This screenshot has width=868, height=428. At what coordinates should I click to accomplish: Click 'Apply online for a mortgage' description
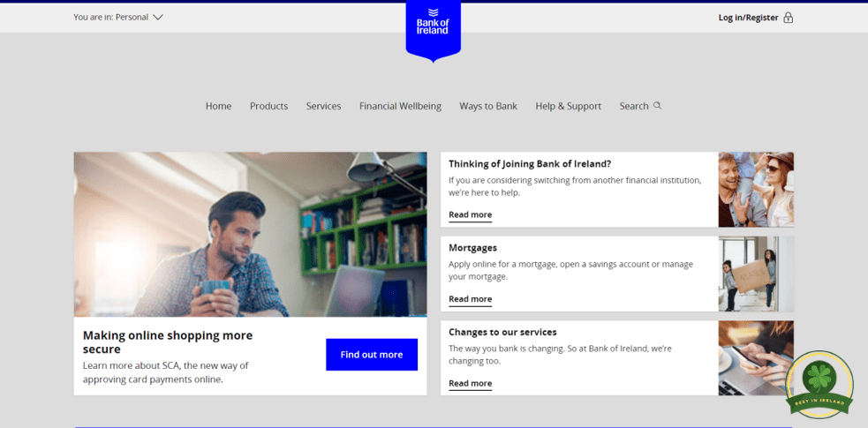570,270
